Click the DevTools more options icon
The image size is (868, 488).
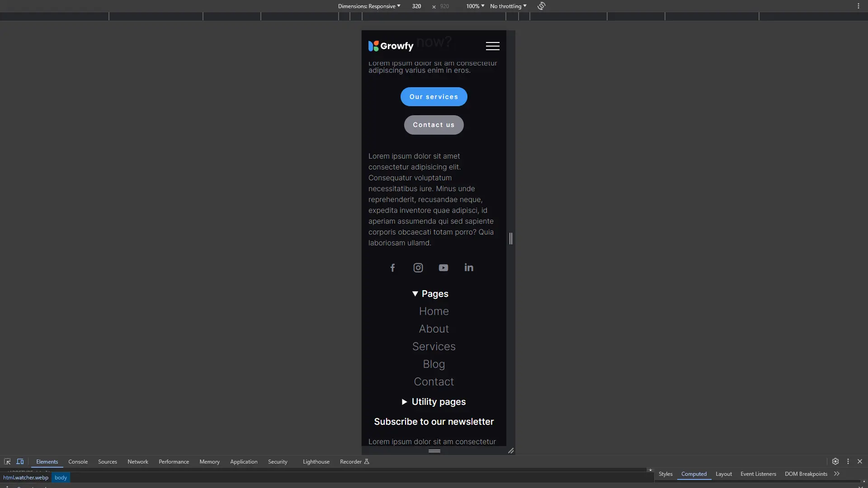point(848,461)
